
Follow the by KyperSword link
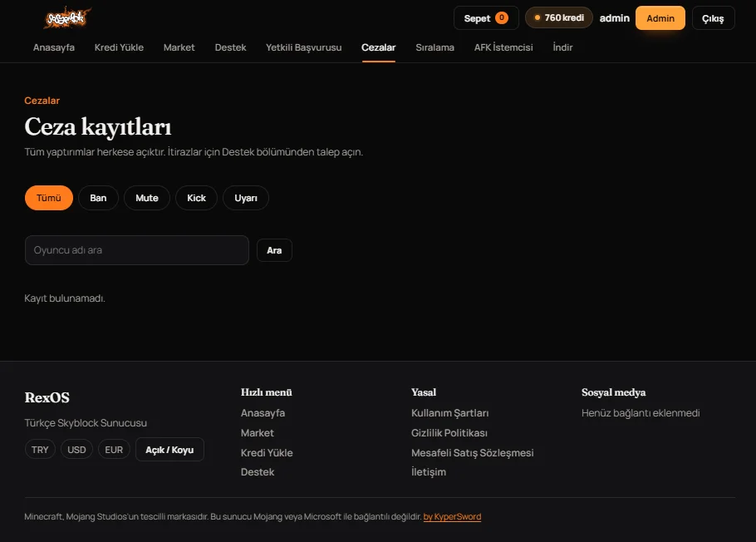click(x=452, y=516)
